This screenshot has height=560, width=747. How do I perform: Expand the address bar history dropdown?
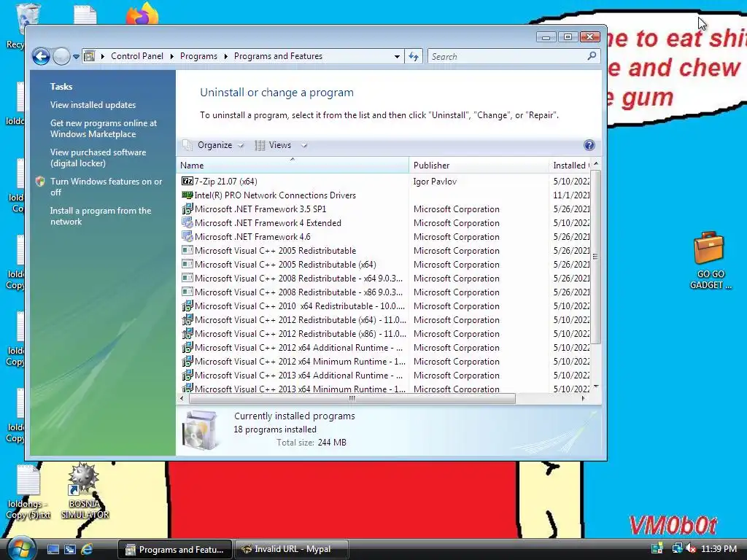[x=397, y=57]
